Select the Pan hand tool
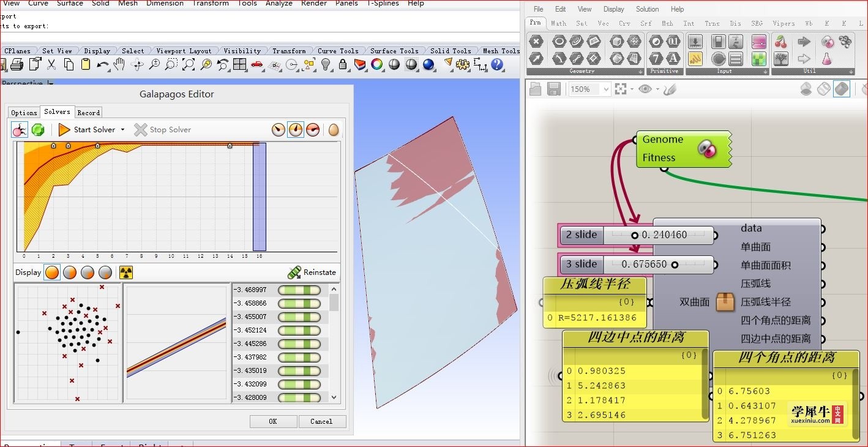This screenshot has height=447, width=868. point(119,64)
